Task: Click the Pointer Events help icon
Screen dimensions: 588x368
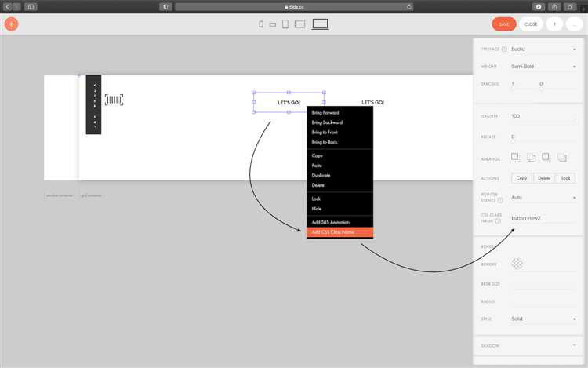Action: [x=500, y=200]
